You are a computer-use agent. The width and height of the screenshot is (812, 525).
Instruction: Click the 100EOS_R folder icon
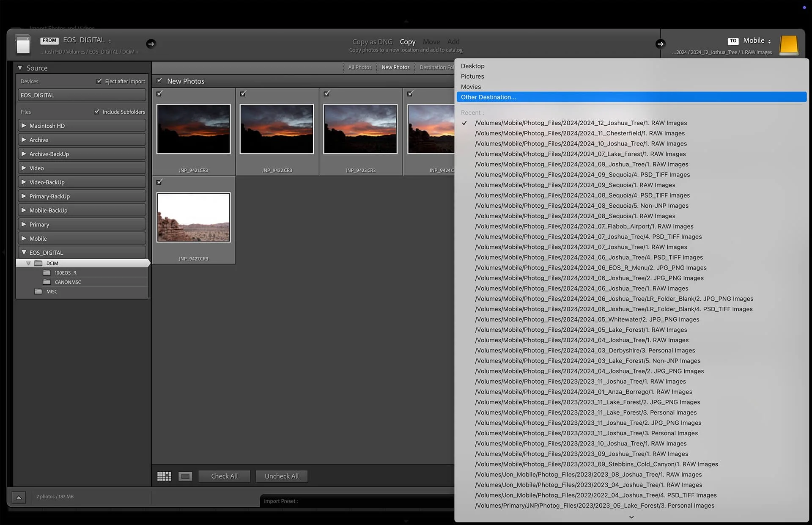point(47,273)
